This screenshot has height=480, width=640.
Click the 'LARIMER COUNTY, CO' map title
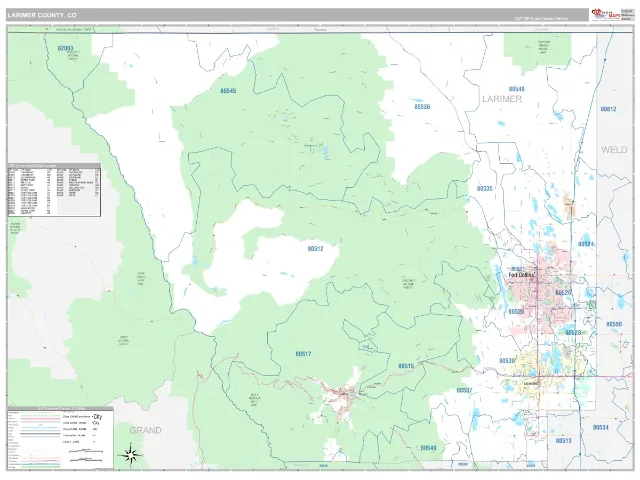pyautogui.click(x=42, y=16)
